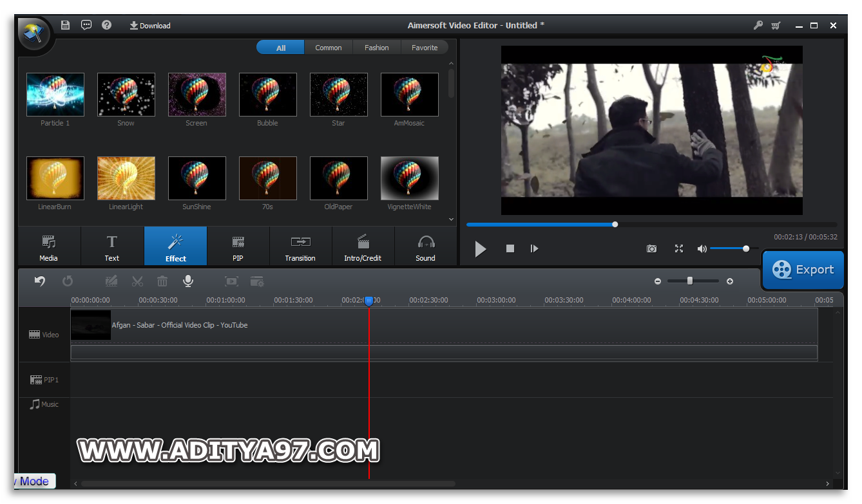Click the 00:03:00:00 mark on the ruler

coord(496,300)
